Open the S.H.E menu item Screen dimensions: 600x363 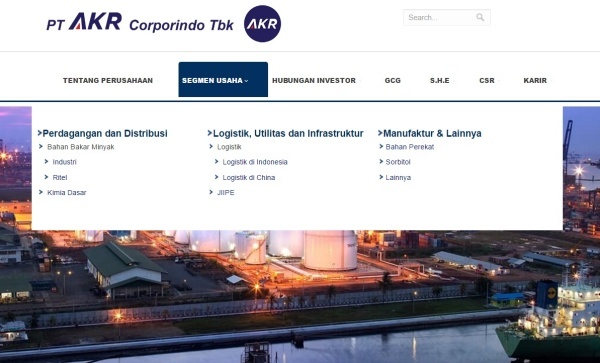pyautogui.click(x=440, y=80)
